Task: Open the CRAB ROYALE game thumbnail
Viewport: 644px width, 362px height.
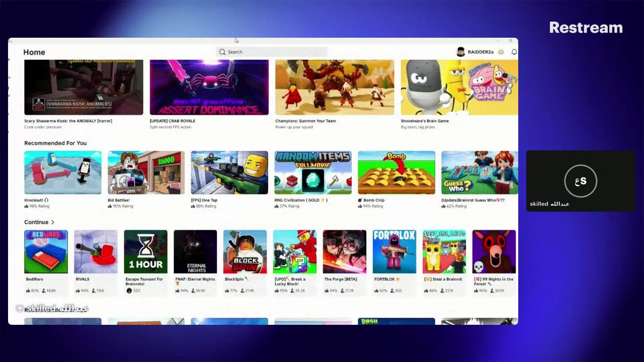Action: (209, 87)
